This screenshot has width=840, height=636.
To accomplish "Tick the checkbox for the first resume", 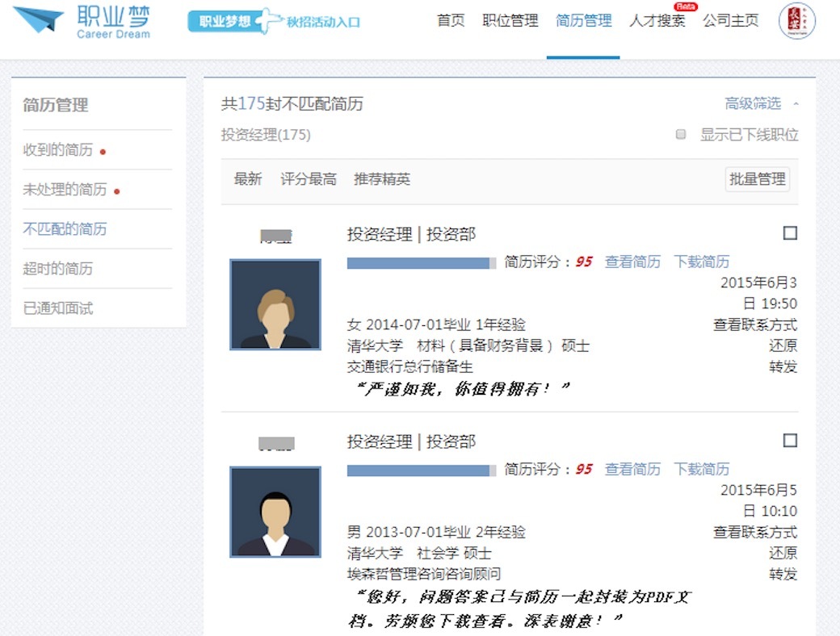I will (x=790, y=233).
